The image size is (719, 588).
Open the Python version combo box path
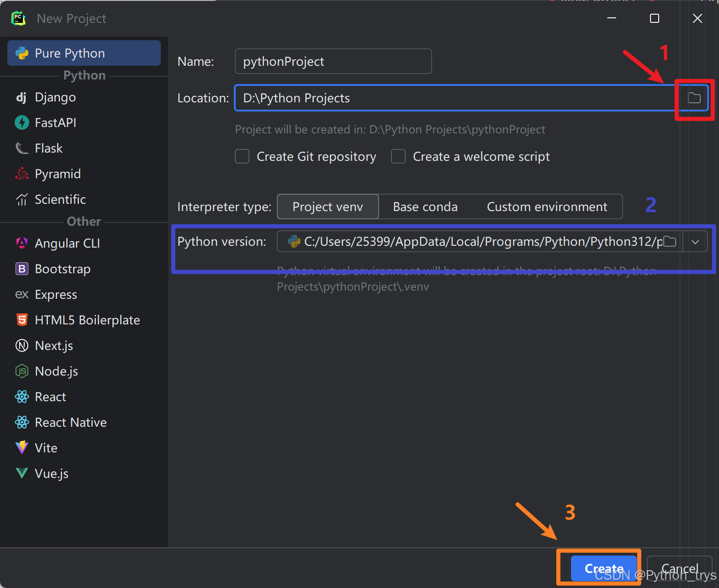[480, 241]
